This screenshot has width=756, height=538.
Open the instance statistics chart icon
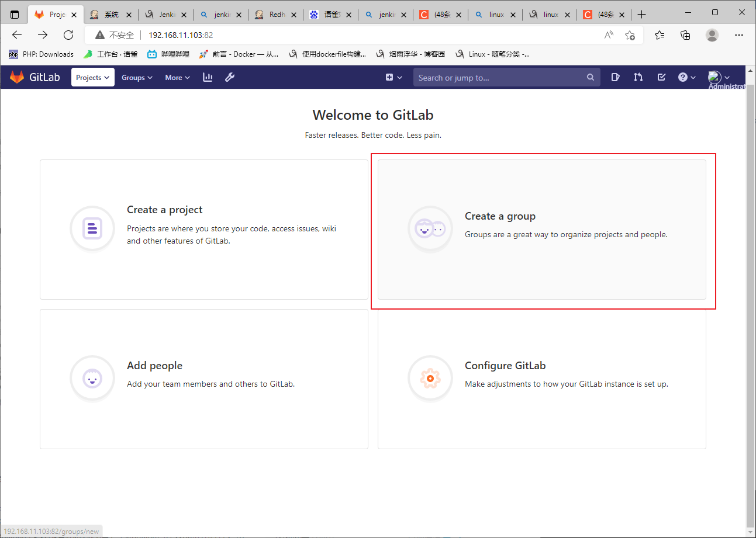[x=208, y=77]
